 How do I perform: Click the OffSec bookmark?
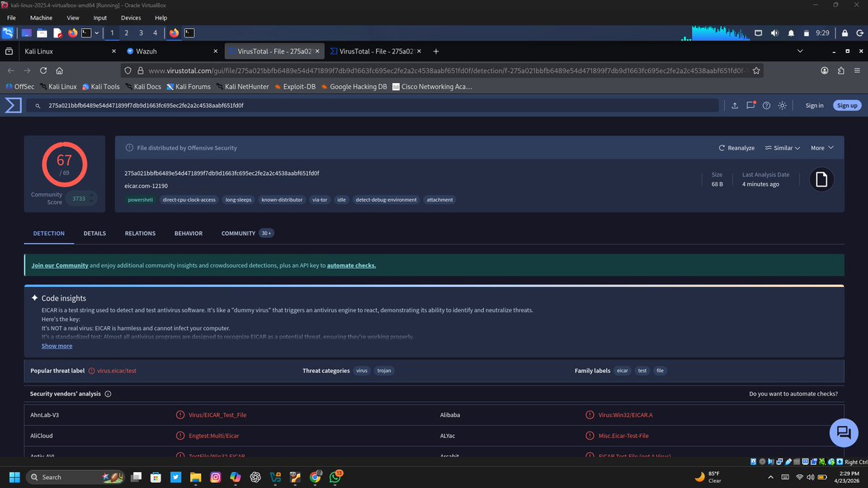pyautogui.click(x=20, y=87)
